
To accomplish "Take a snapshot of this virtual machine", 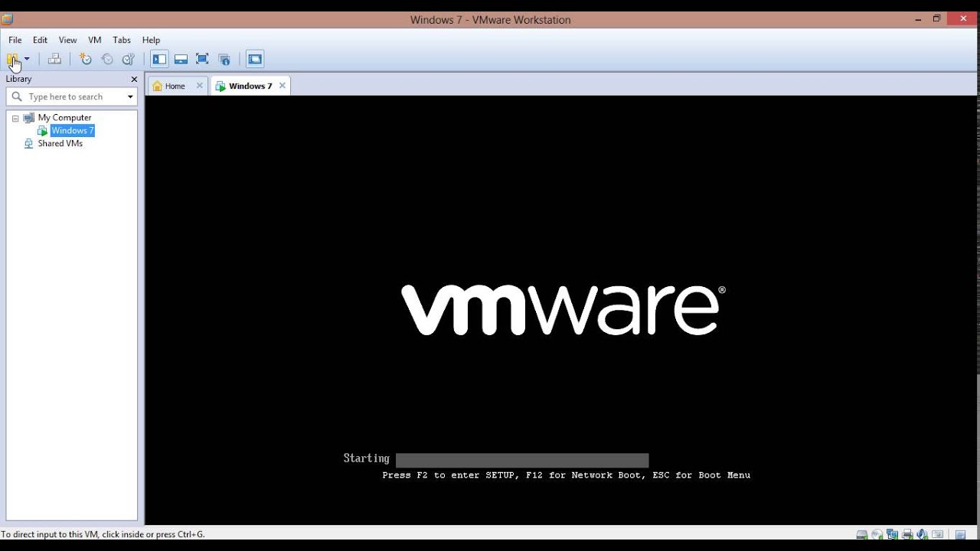I will [86, 59].
